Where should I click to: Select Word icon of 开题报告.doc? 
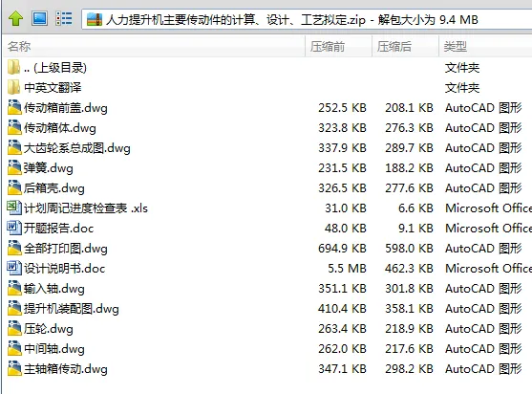(x=14, y=228)
